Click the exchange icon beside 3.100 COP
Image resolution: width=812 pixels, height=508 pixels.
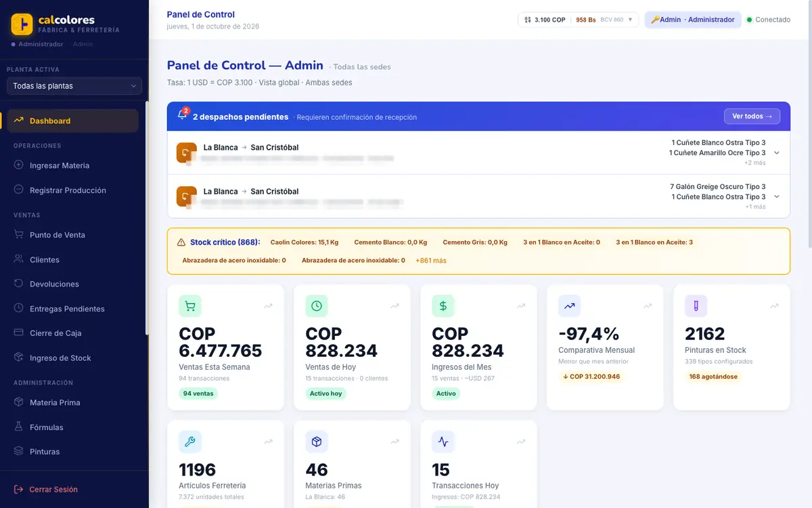click(528, 20)
